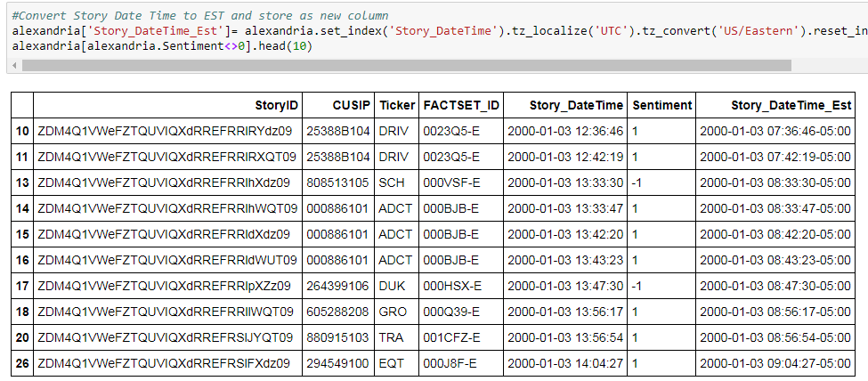Image resolution: width=868 pixels, height=381 pixels.
Task: Click Est time 2000-01-03 09:04:27-05:00
Action: tap(775, 363)
